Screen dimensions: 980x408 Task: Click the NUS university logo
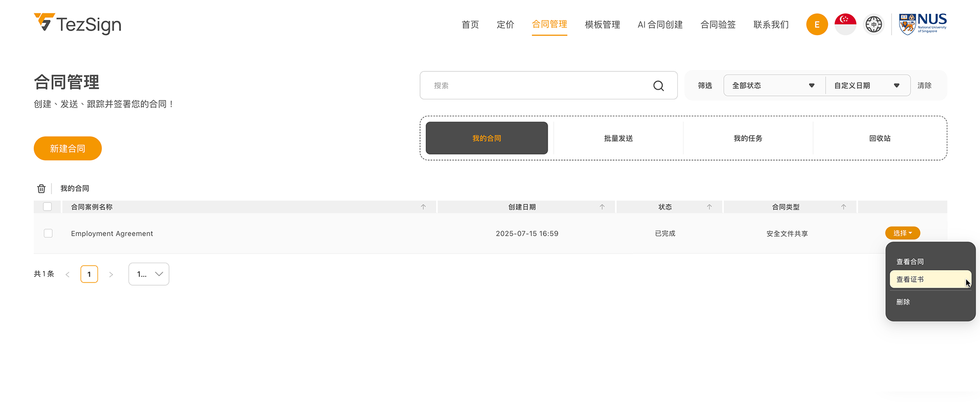click(x=922, y=24)
